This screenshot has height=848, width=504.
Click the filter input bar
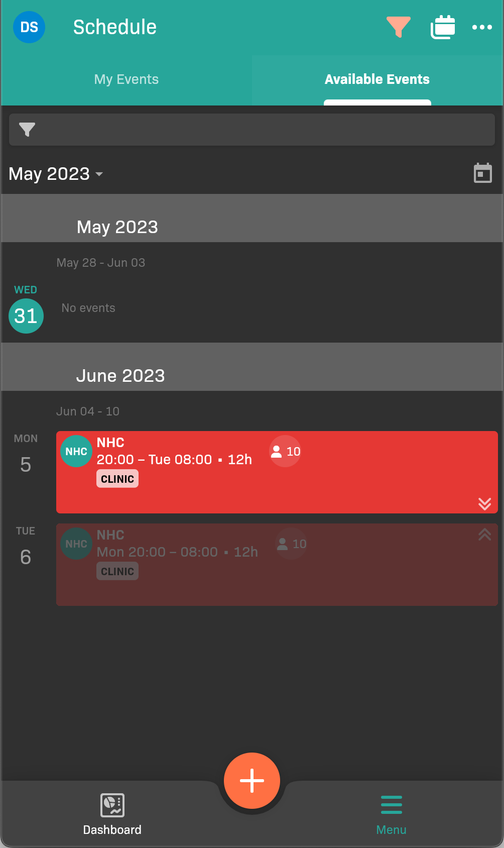[252, 130]
